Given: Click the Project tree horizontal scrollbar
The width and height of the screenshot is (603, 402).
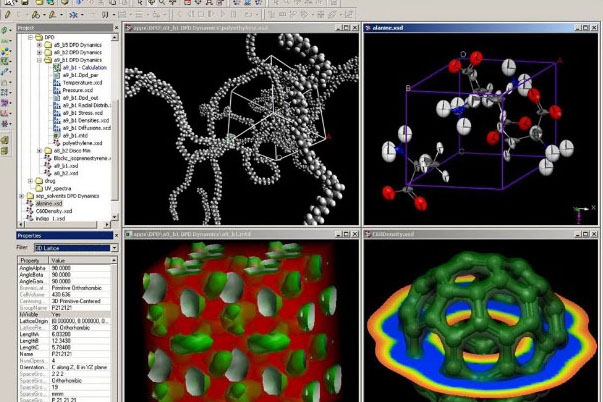Looking at the screenshot, I should [x=65, y=224].
